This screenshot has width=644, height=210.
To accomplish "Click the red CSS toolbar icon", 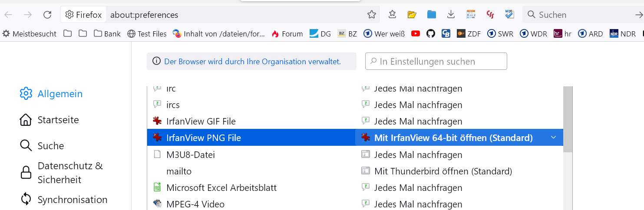I will [490, 15].
